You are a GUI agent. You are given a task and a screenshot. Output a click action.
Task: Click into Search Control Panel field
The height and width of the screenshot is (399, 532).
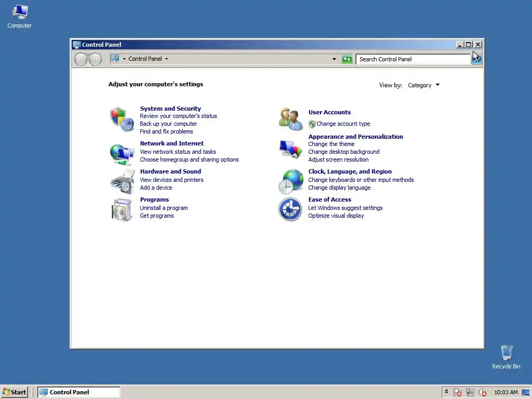(413, 59)
